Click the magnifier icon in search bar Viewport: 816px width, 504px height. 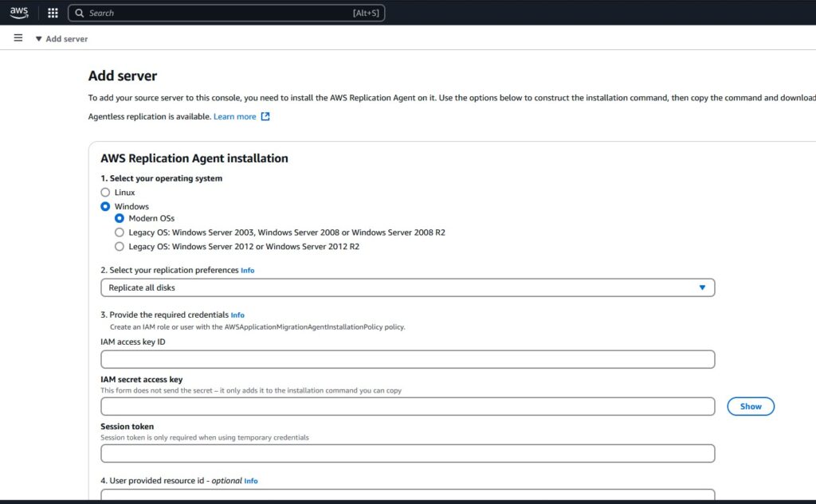pos(79,13)
